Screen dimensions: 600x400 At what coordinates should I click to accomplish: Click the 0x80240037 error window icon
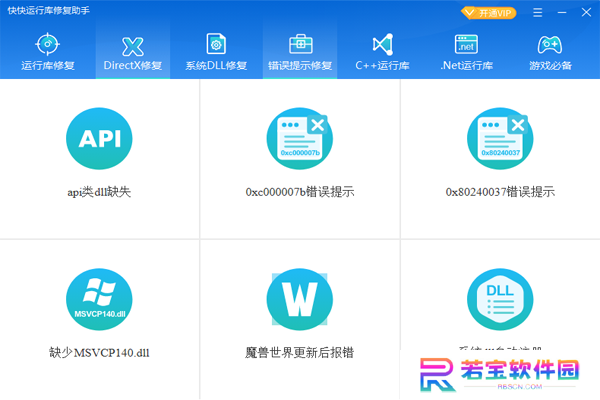(x=500, y=139)
